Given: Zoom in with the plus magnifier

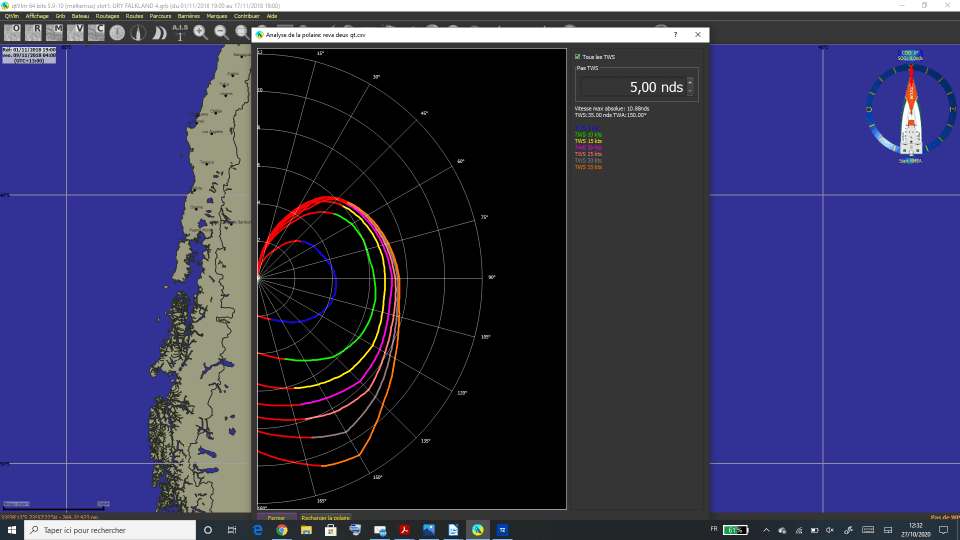Looking at the screenshot, I should (x=201, y=32).
